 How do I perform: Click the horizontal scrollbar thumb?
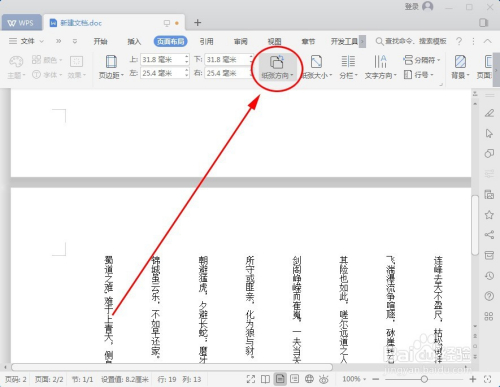point(172,367)
